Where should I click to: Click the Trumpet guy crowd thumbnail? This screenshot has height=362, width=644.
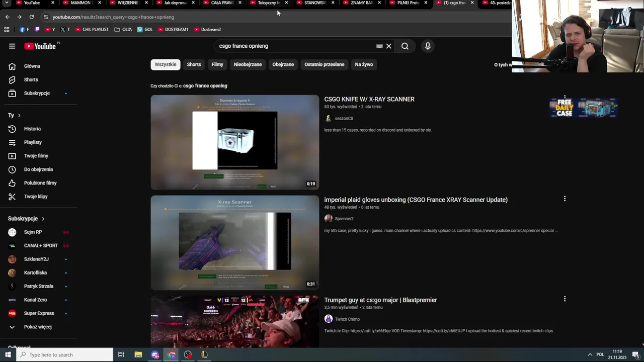click(x=234, y=321)
